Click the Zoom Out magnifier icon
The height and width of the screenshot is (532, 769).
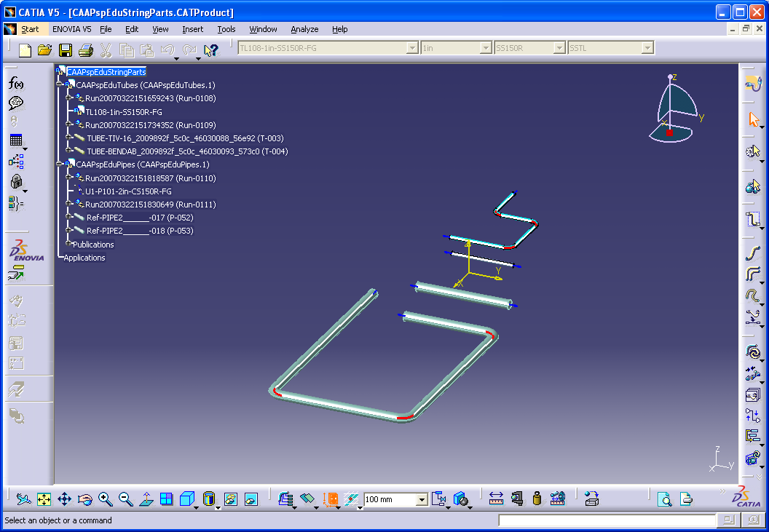(126, 499)
